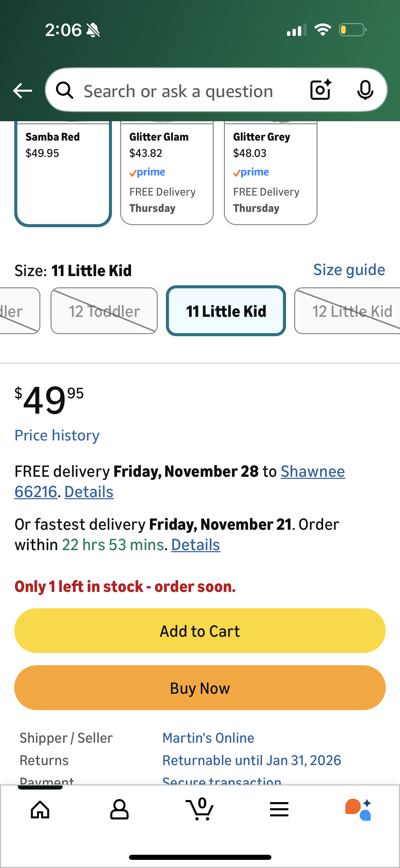Screen dimensions: 400x868
Task: Choose the 12 Little Kid size
Action: coord(349,311)
